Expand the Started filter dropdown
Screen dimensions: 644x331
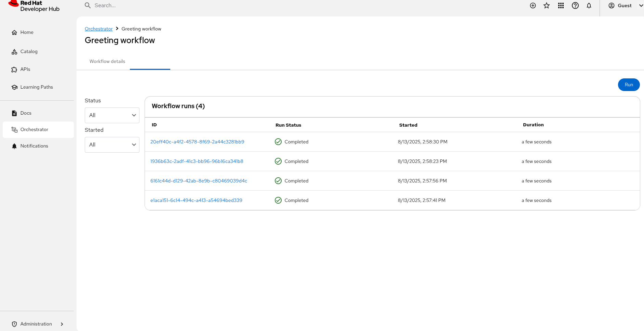(112, 145)
